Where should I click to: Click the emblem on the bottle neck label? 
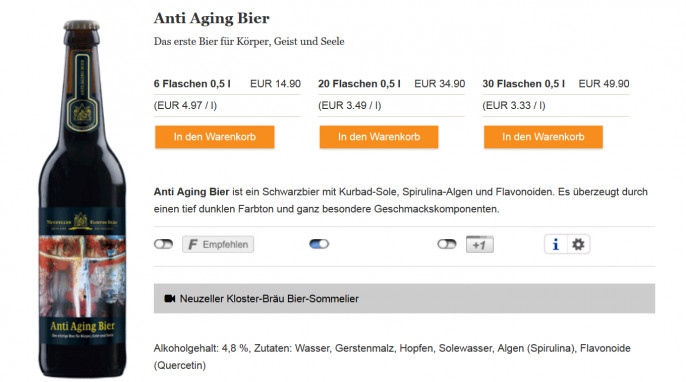click(x=82, y=112)
